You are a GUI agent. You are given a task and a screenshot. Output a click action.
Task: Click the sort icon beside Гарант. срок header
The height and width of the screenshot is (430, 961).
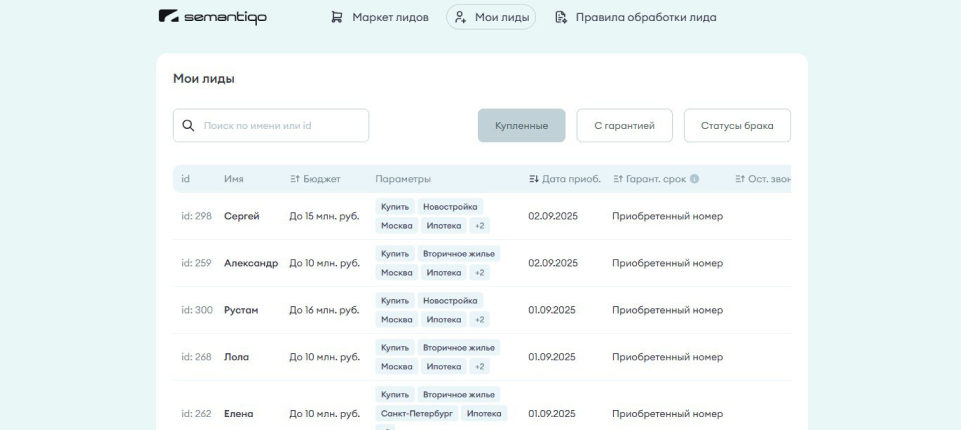click(618, 179)
